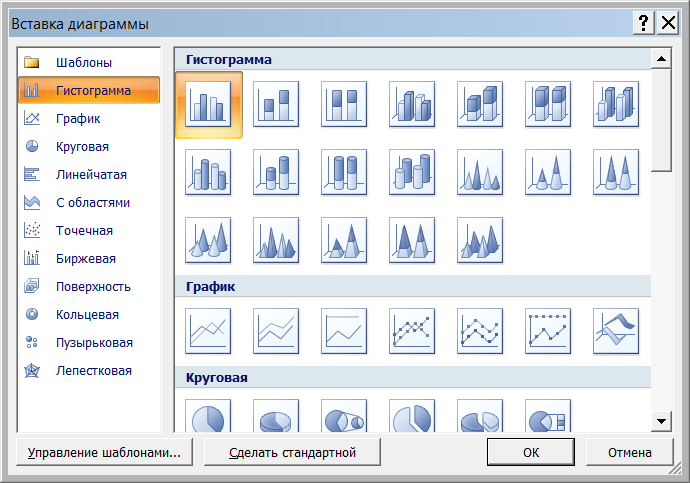This screenshot has width=690, height=483.
Task: Select the 100% stacked pyramid icon
Action: click(412, 240)
